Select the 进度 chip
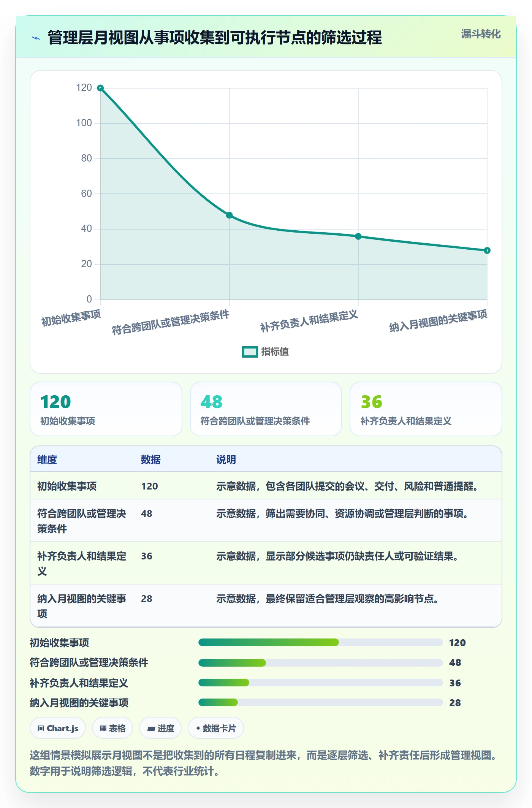The height and width of the screenshot is (808, 532). pyautogui.click(x=160, y=728)
